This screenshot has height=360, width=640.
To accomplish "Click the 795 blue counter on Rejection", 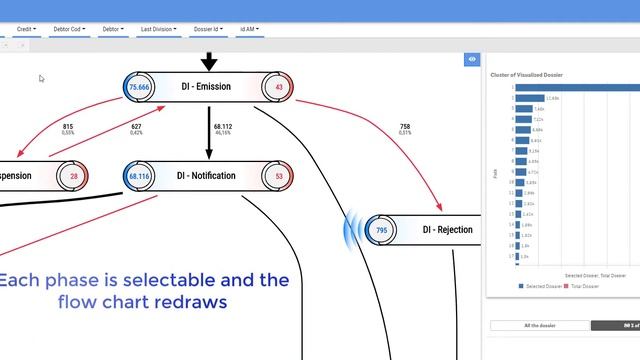I will 381,230.
